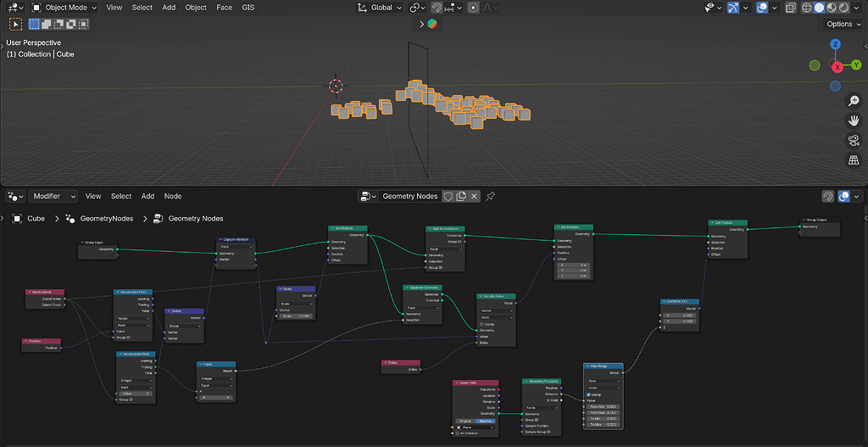Click the Plane object field in Object Info
Viewport: 868px width, 447px height.
tap(476, 427)
